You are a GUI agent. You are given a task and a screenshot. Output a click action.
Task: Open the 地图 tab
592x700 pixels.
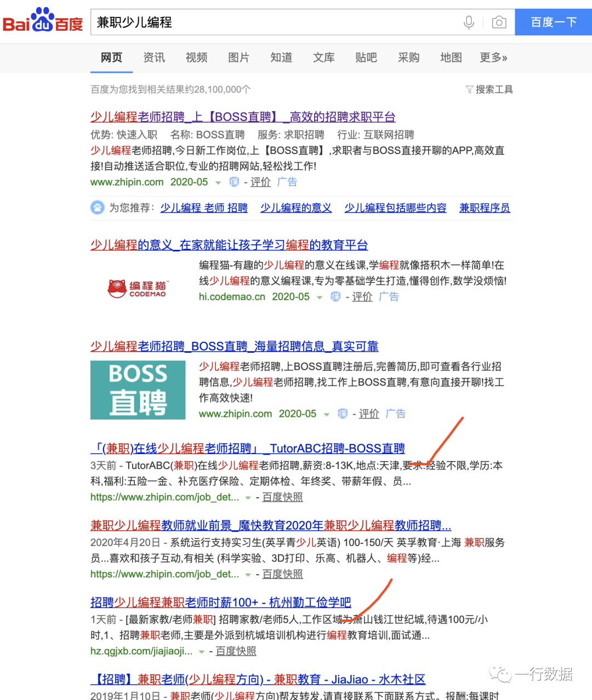451,58
